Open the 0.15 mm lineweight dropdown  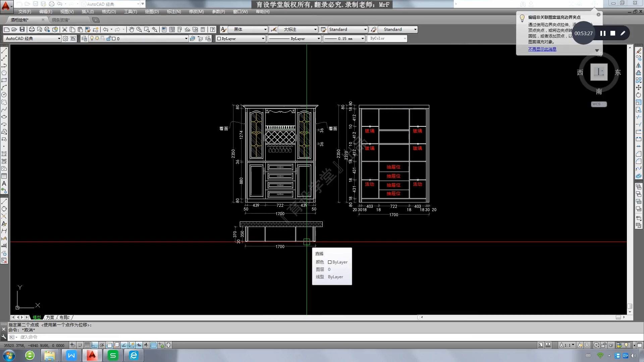(344, 39)
